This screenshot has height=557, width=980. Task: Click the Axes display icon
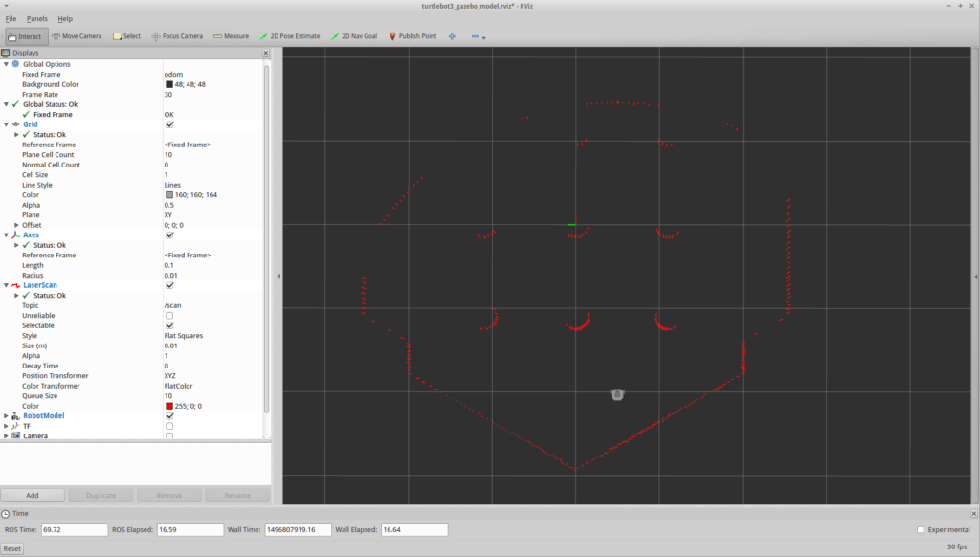(15, 235)
